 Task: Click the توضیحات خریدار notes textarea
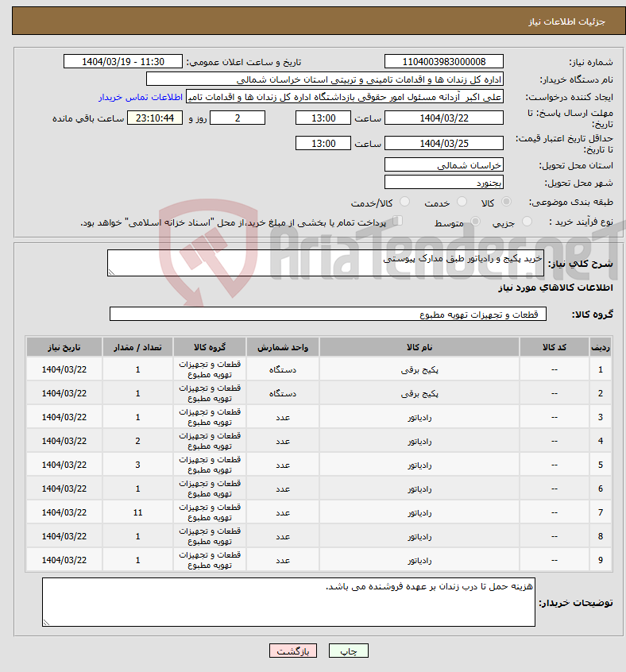click(288, 602)
